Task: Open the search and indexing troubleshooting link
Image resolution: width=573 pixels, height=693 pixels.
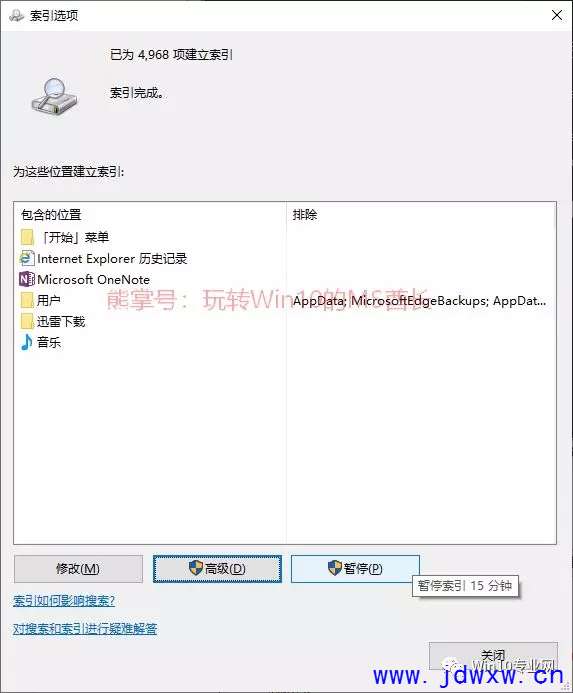Action: tap(84, 629)
